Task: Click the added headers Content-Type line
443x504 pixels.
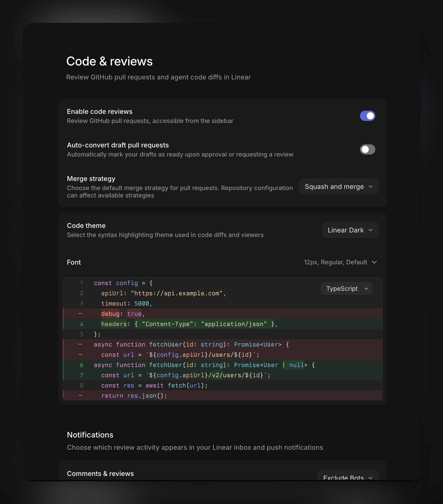Action: click(x=223, y=324)
